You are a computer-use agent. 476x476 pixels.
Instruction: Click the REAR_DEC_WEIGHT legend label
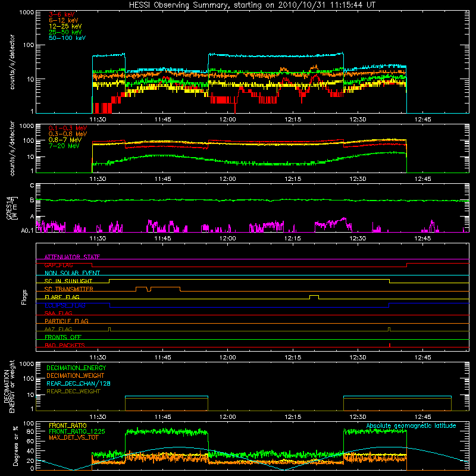coord(73,392)
